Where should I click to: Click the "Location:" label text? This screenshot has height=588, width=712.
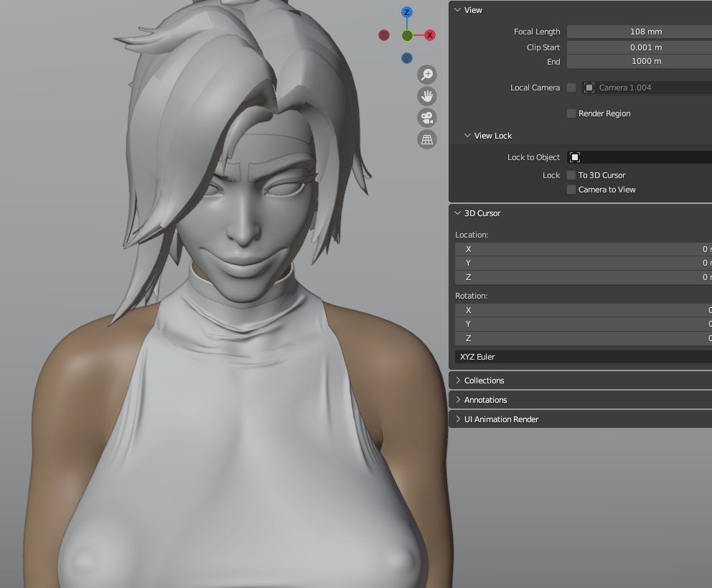pos(472,235)
